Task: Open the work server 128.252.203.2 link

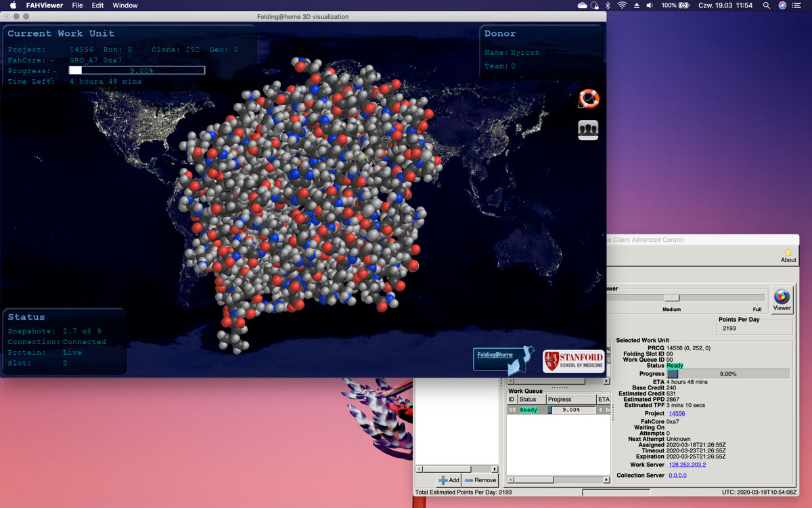Action: (x=687, y=465)
